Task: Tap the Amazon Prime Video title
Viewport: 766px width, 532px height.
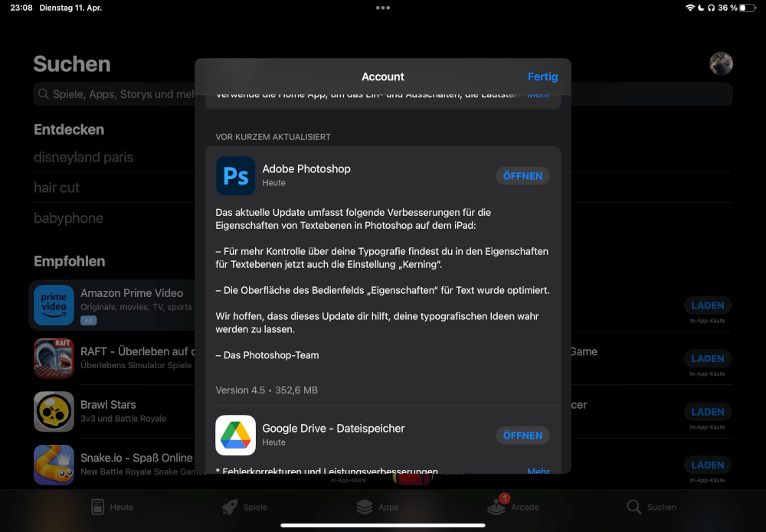Action: click(x=132, y=293)
